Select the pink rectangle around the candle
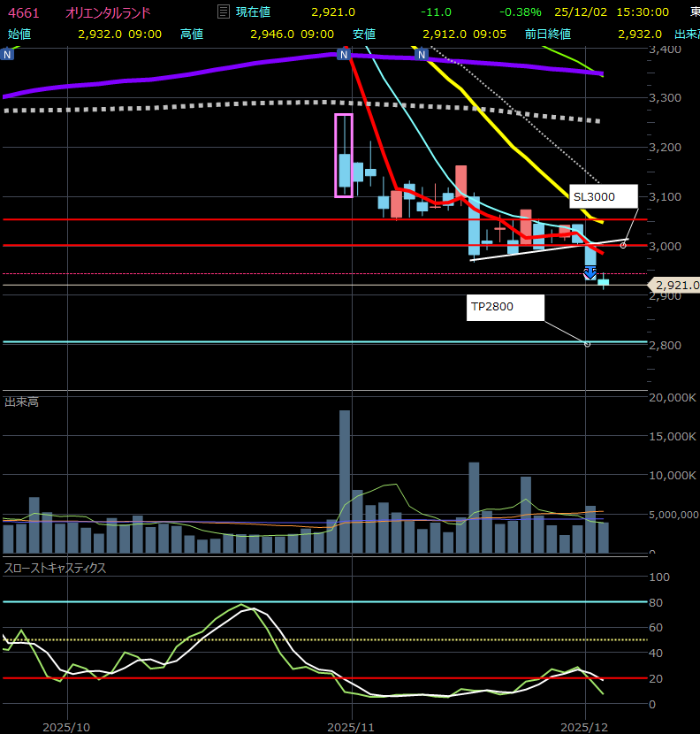700x734 pixels. (343, 156)
